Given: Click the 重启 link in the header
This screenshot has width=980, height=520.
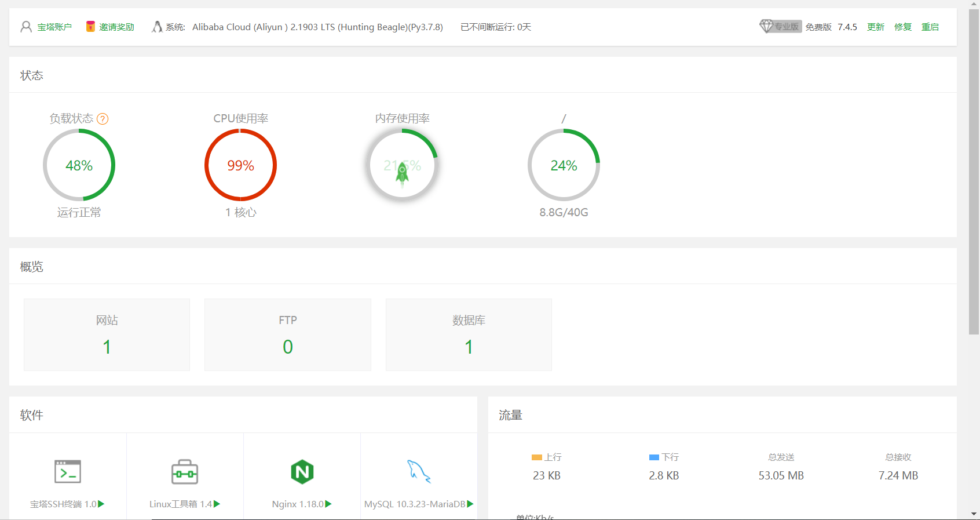Looking at the screenshot, I should point(930,27).
